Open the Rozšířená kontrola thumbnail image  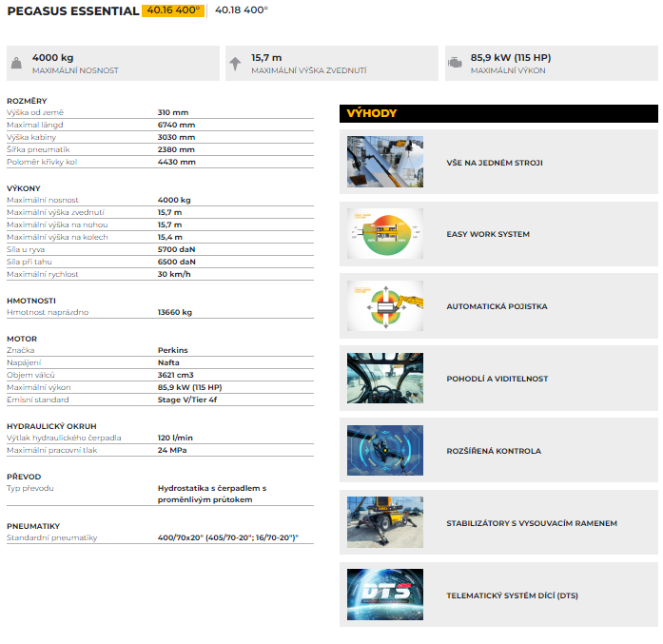tap(385, 450)
